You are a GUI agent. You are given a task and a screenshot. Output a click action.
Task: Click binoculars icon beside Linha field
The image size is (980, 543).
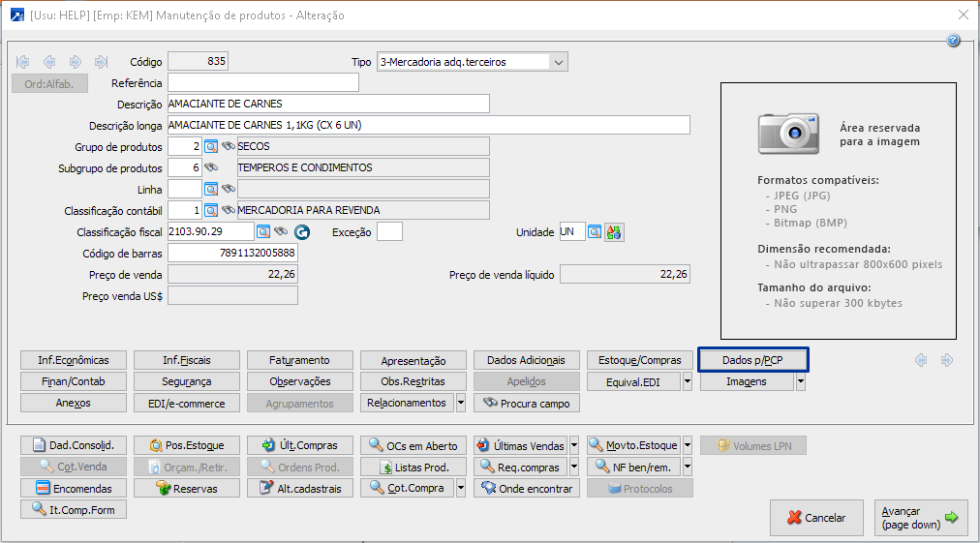229,189
